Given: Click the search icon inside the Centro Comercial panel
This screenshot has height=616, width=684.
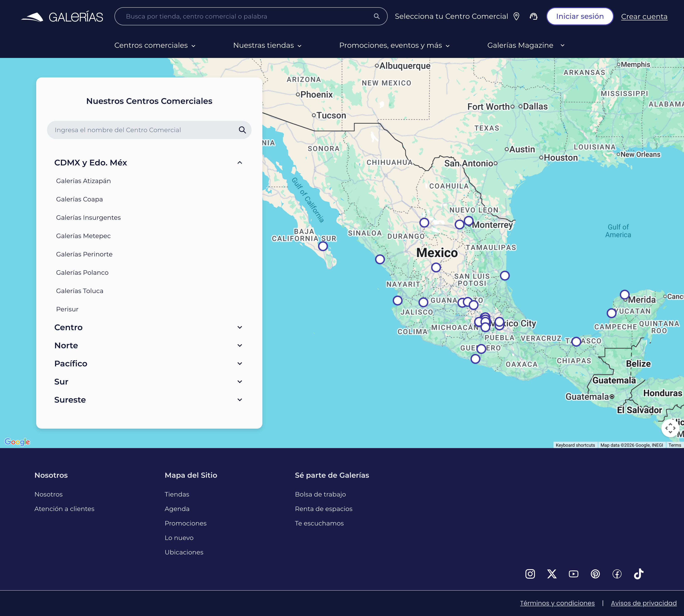Looking at the screenshot, I should click(x=242, y=130).
